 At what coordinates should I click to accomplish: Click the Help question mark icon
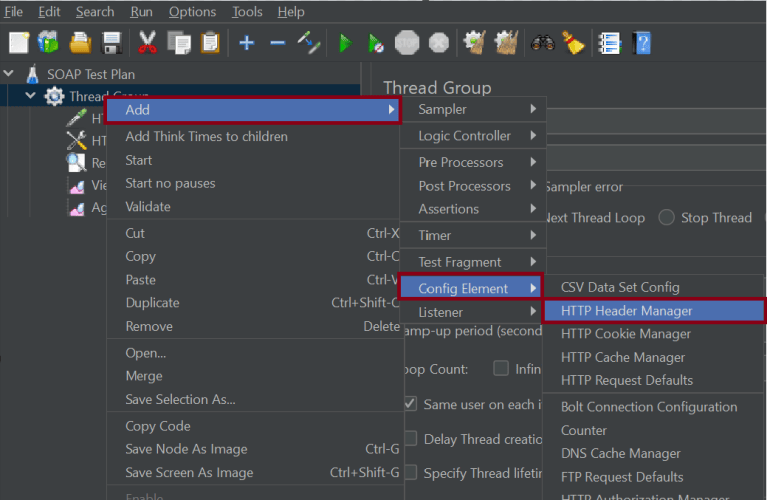(641, 43)
